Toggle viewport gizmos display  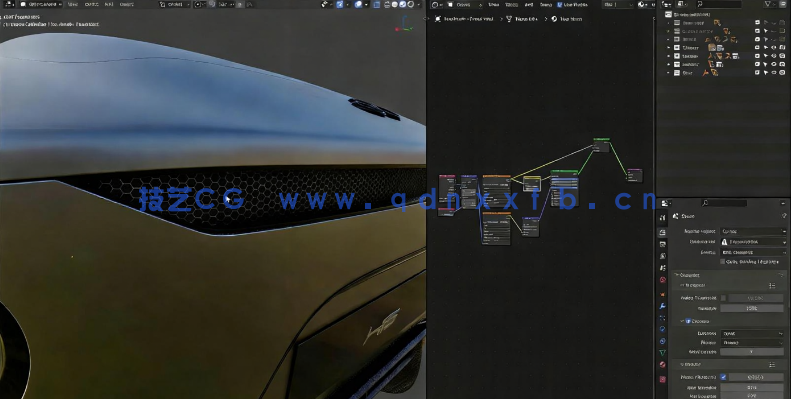340,4
